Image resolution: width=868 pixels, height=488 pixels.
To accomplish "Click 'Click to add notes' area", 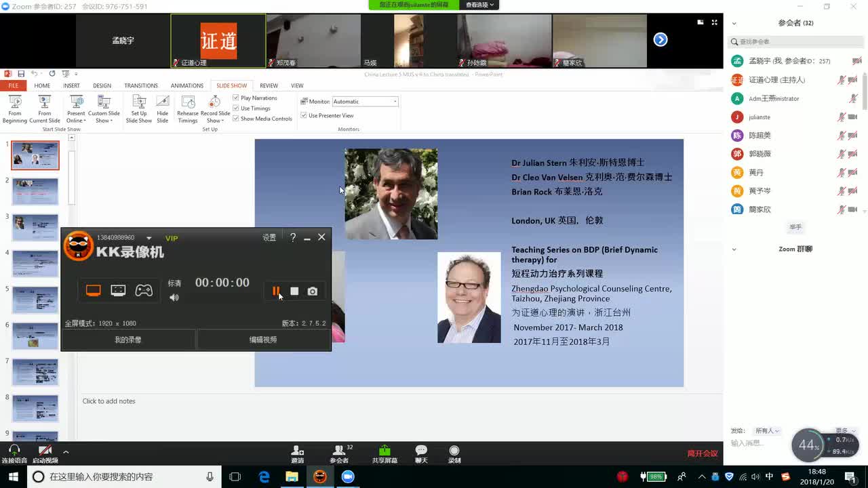I will tap(109, 401).
